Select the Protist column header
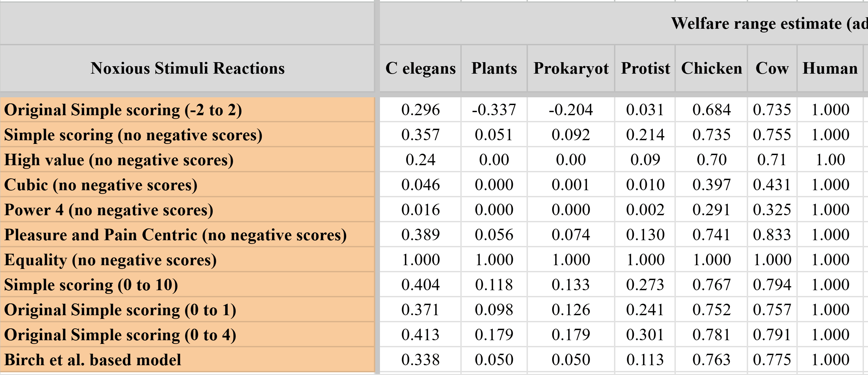 [645, 68]
